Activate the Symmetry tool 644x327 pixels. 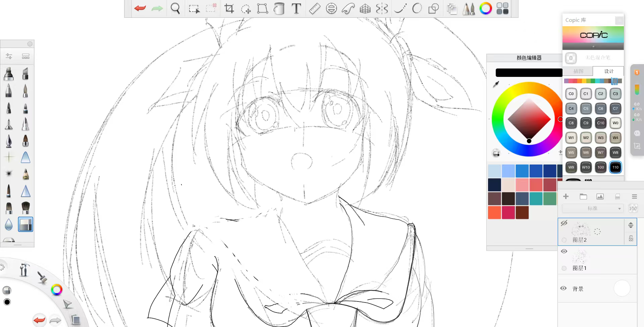(382, 8)
